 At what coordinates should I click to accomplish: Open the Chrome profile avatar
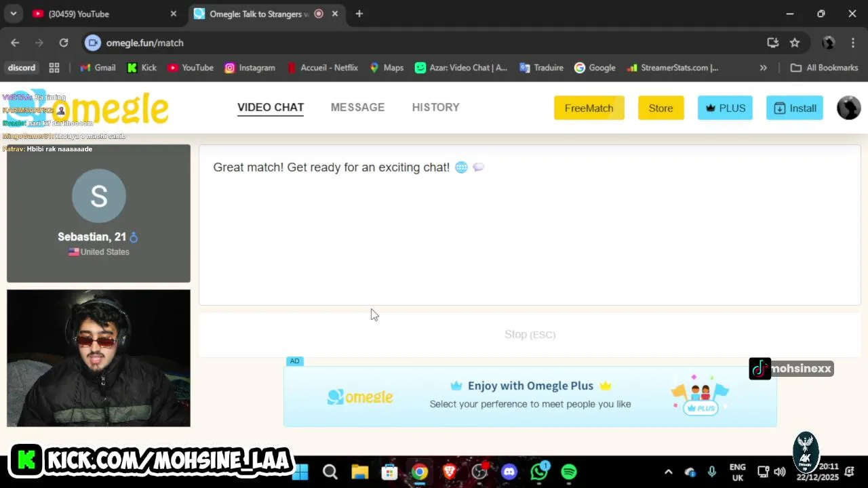tap(828, 43)
